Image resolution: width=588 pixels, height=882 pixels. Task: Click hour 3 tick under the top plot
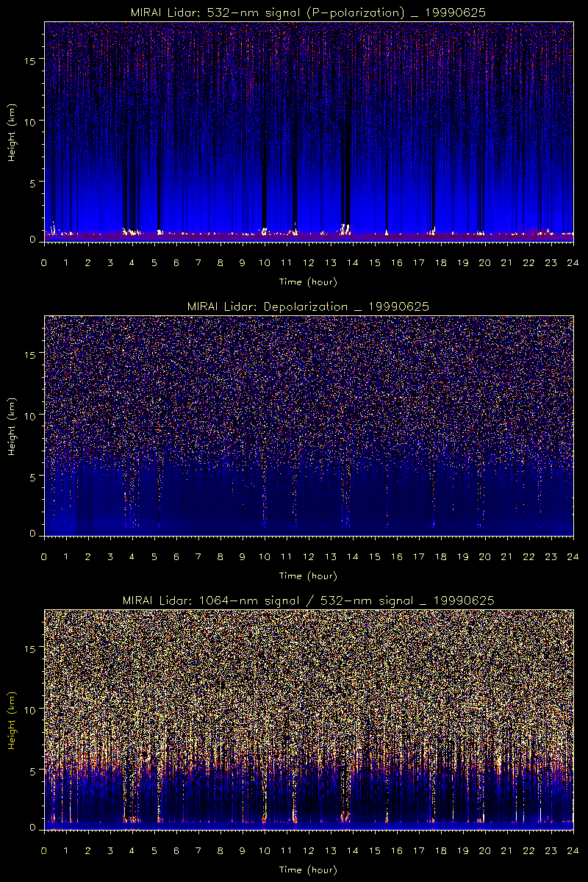point(110,262)
